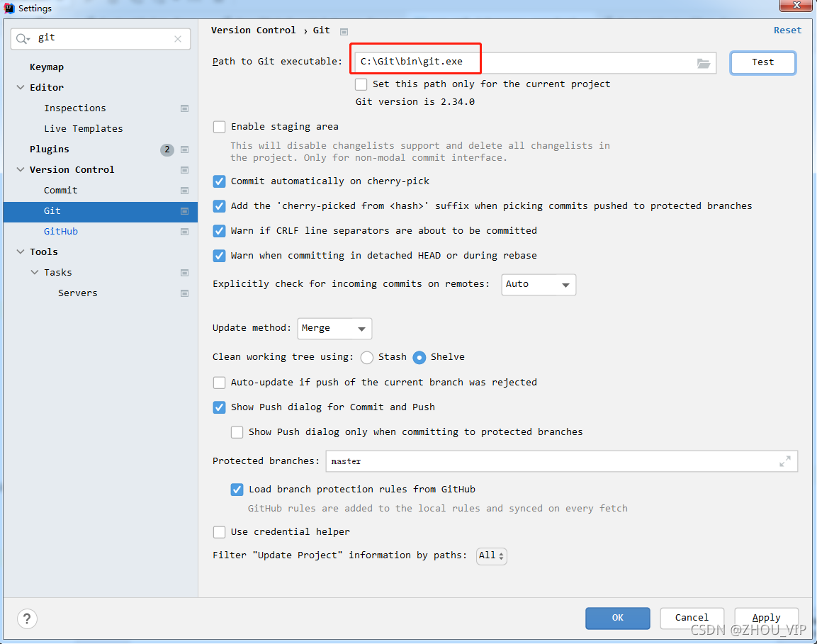Open Update method dropdown (Merge)
The height and width of the screenshot is (644, 817).
click(x=334, y=328)
